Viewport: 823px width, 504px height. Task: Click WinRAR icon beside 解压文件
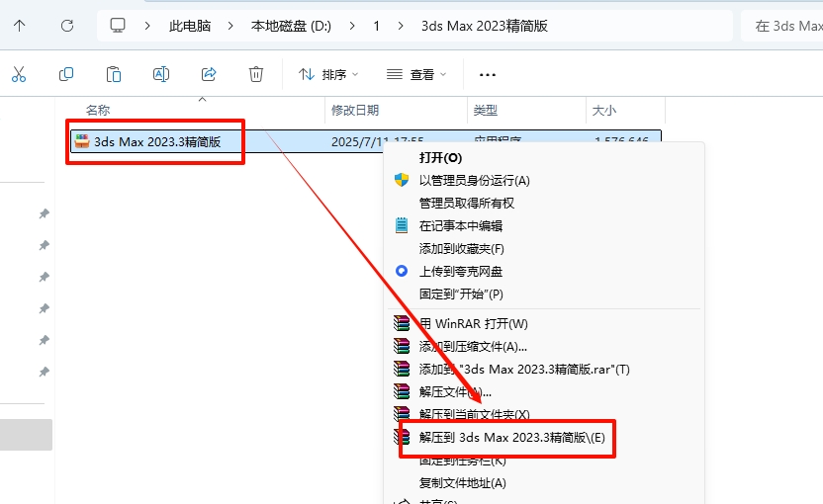402,391
